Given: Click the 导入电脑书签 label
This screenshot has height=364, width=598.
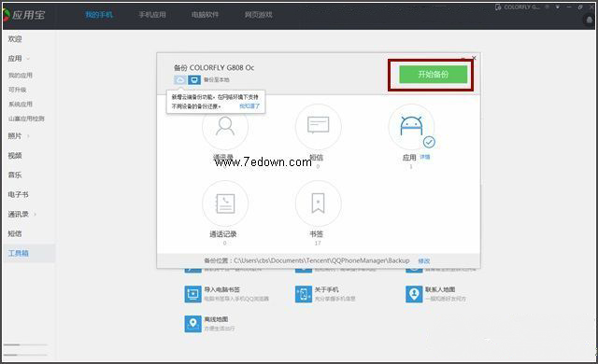Looking at the screenshot, I should click(222, 289).
